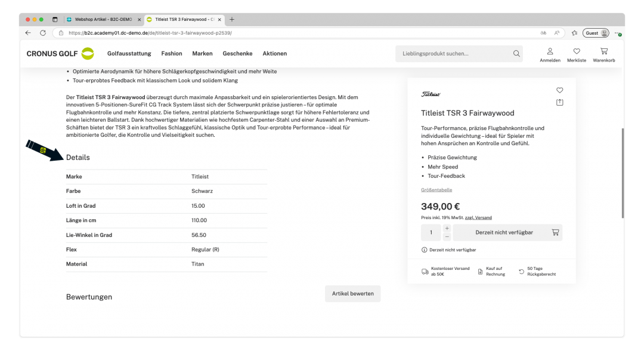This screenshot has width=644, height=363.
Task: Click the Kauf auf Rechnung document icon
Action: (x=480, y=271)
